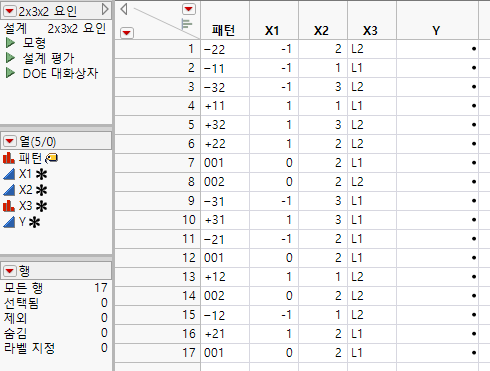
Task: Select the 모형 script label
Action: tap(34, 43)
